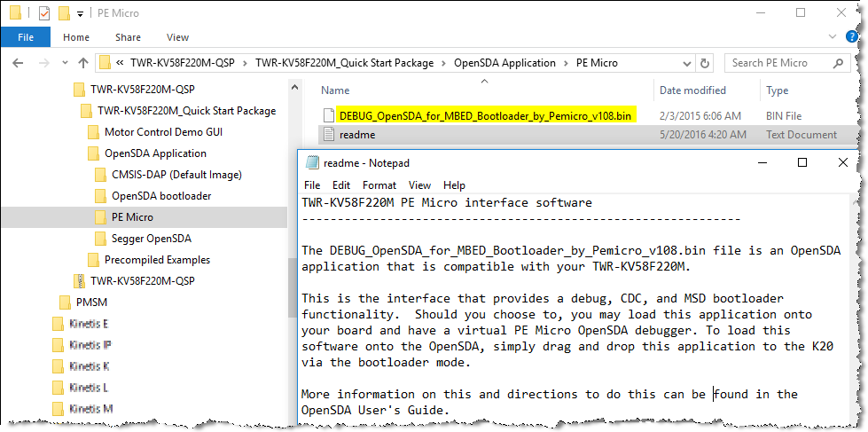
Task: Select Precompiled Examples folder in tree
Action: (157, 259)
